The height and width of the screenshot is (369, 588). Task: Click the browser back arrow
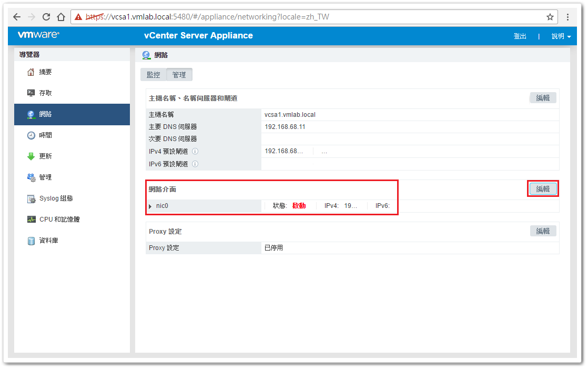[x=17, y=17]
